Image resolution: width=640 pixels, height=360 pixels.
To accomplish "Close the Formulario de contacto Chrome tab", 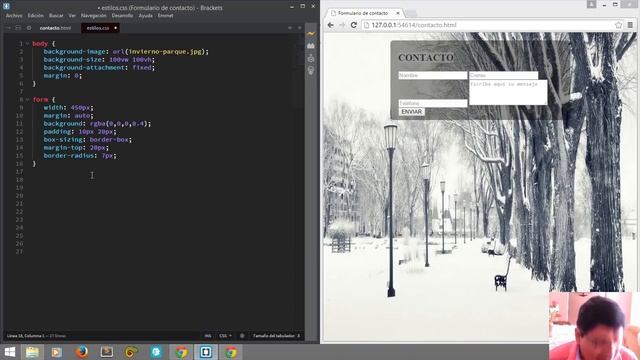I will click(x=398, y=13).
